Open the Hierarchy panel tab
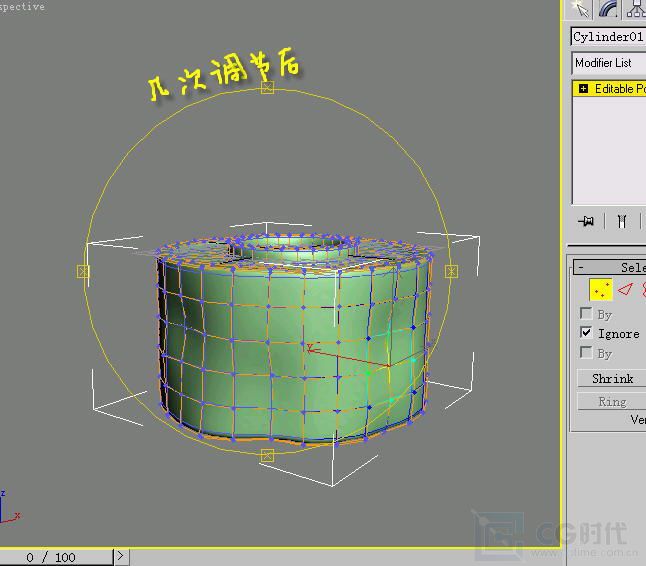Viewport: 646px width, 566px height. tap(634, 9)
